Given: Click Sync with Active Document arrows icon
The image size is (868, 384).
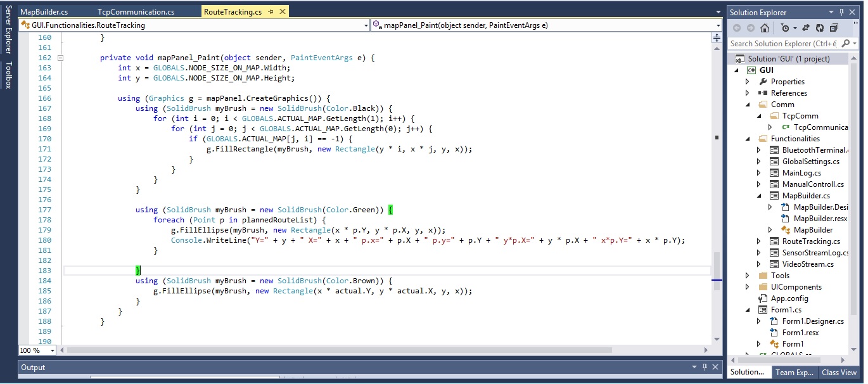Looking at the screenshot, I should click(x=806, y=28).
